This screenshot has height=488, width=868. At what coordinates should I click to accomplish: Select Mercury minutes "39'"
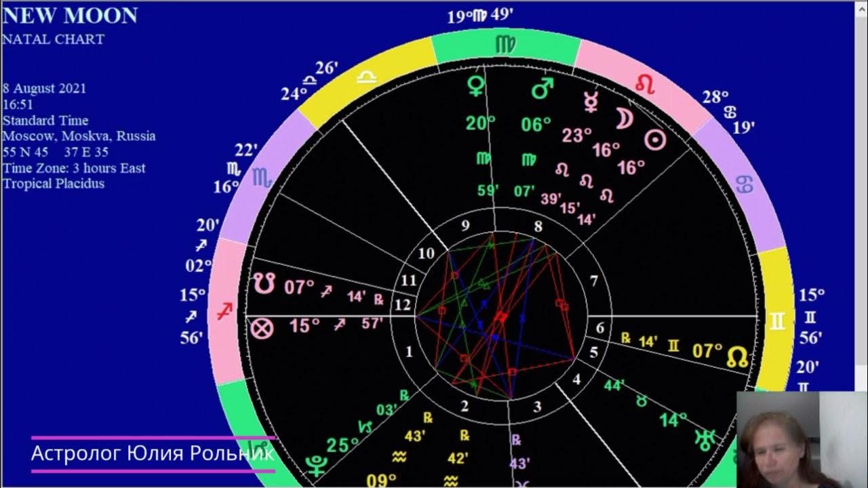click(551, 198)
